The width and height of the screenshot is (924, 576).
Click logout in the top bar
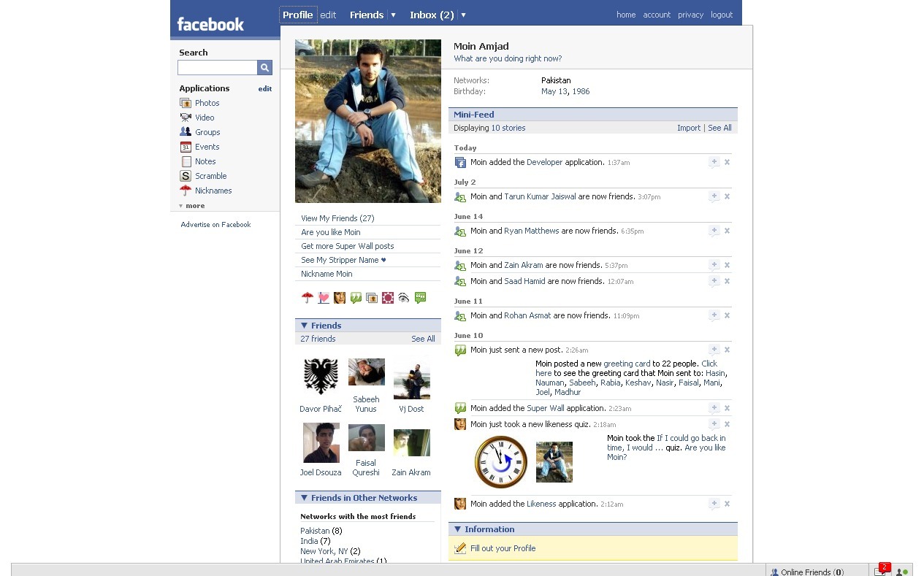tap(722, 15)
